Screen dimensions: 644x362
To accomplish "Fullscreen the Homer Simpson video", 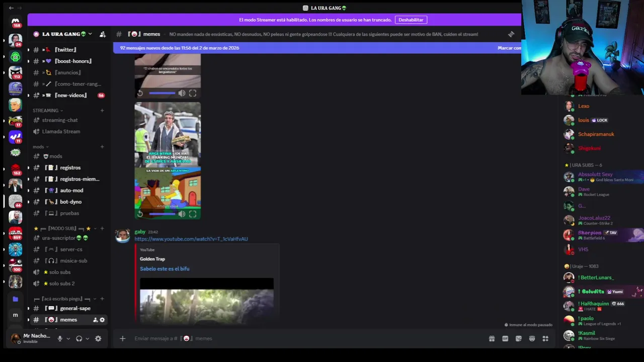I will click(193, 214).
